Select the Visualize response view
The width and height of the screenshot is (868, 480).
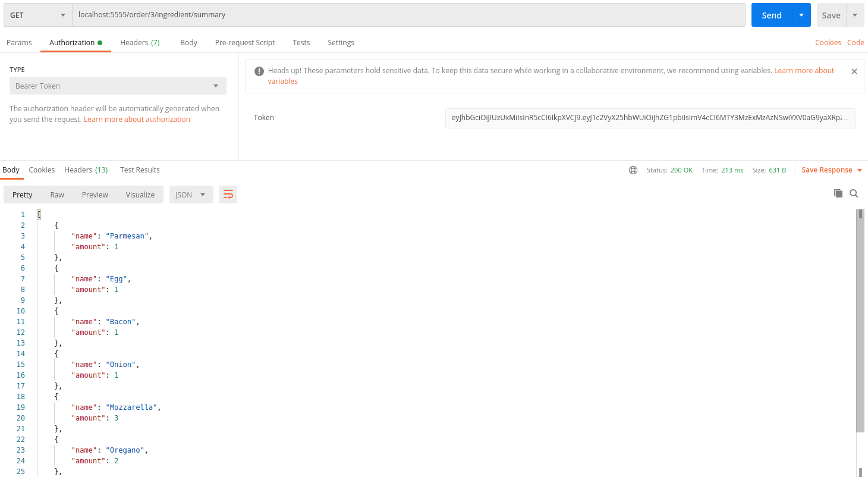pyautogui.click(x=140, y=194)
